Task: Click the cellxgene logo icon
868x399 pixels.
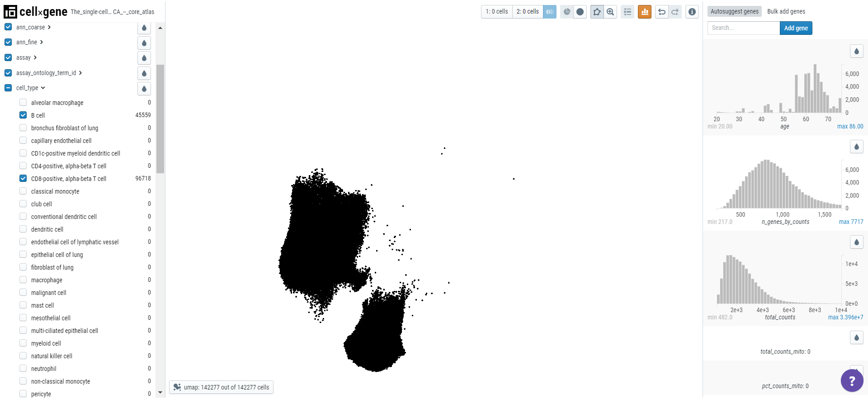Action: click(x=10, y=12)
